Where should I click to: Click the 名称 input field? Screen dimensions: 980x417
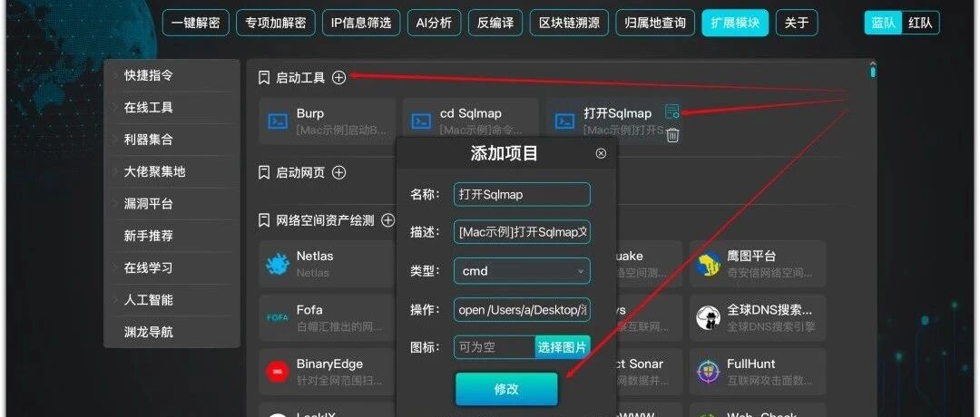tap(522, 194)
